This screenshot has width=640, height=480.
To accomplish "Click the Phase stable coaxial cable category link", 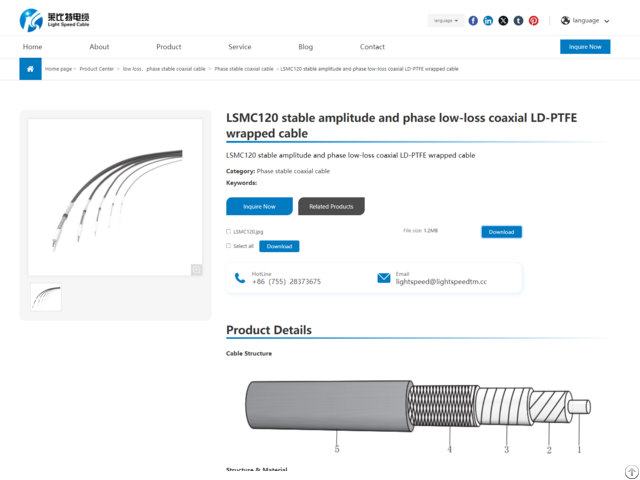I will pos(293,171).
